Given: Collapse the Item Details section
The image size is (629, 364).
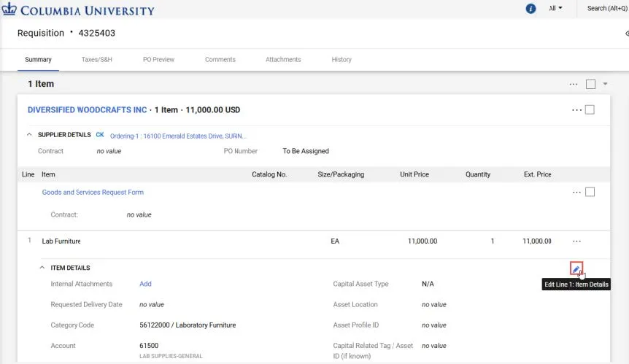Looking at the screenshot, I should point(42,268).
